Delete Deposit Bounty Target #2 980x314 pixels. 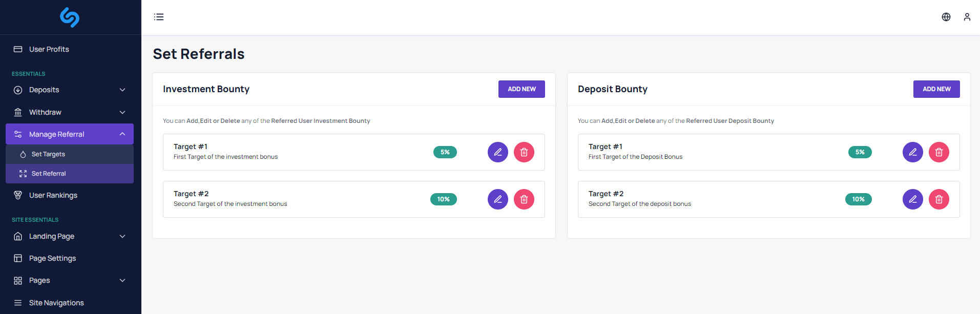pyautogui.click(x=939, y=199)
